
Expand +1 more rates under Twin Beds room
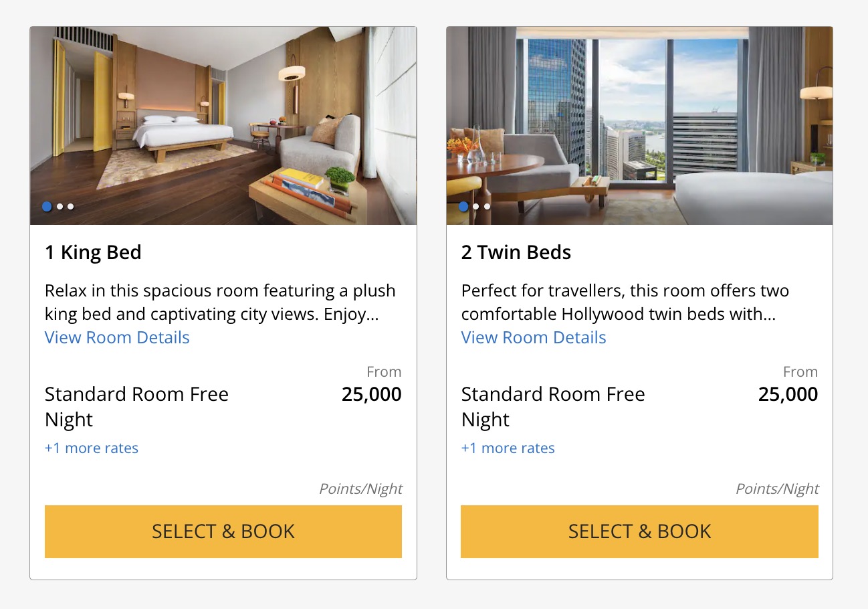pyautogui.click(x=508, y=448)
